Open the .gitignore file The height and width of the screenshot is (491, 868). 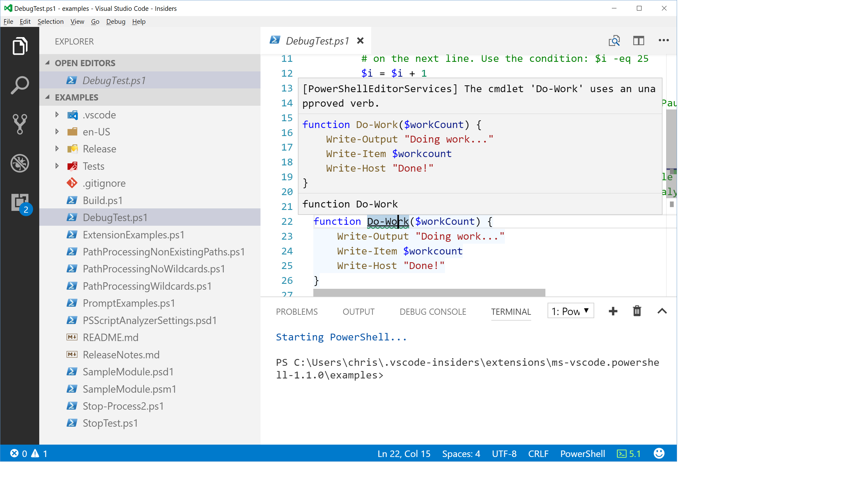(150, 183)
